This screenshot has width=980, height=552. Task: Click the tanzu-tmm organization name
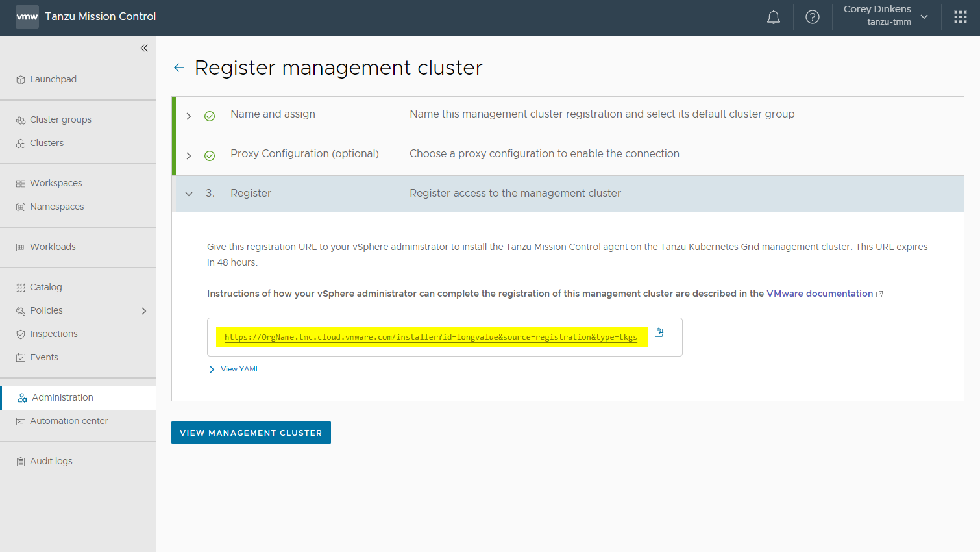point(889,22)
